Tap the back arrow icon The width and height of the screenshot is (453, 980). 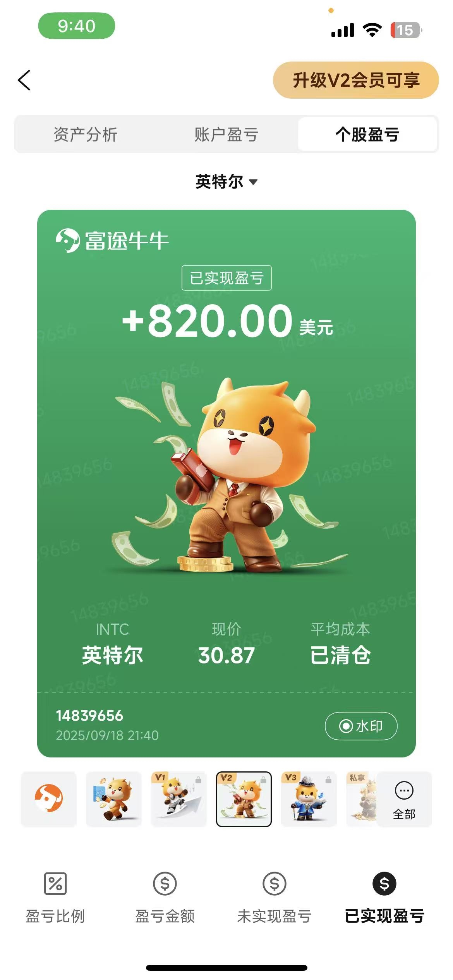(x=24, y=80)
